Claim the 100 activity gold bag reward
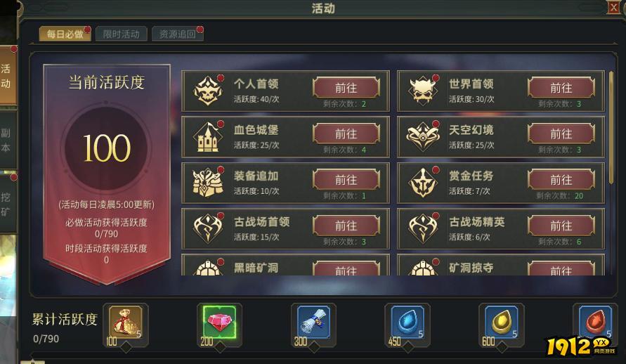Screen dimensions: 626x364 point(125,323)
